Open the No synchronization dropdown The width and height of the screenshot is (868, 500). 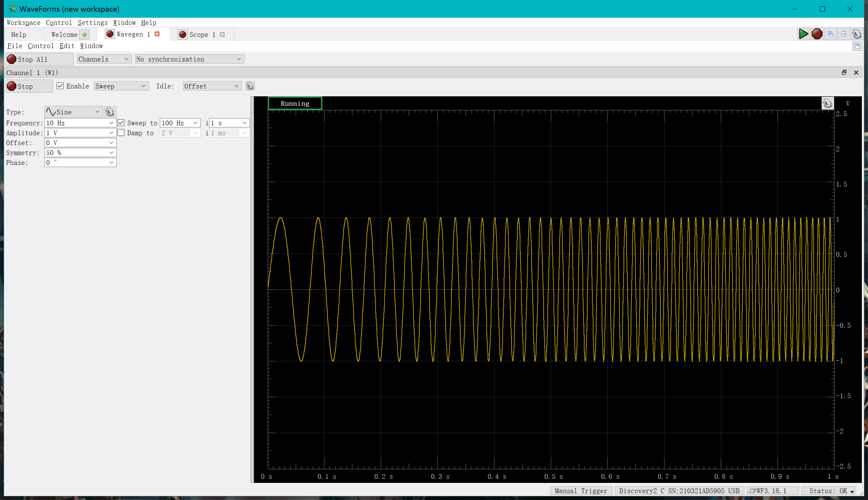190,59
